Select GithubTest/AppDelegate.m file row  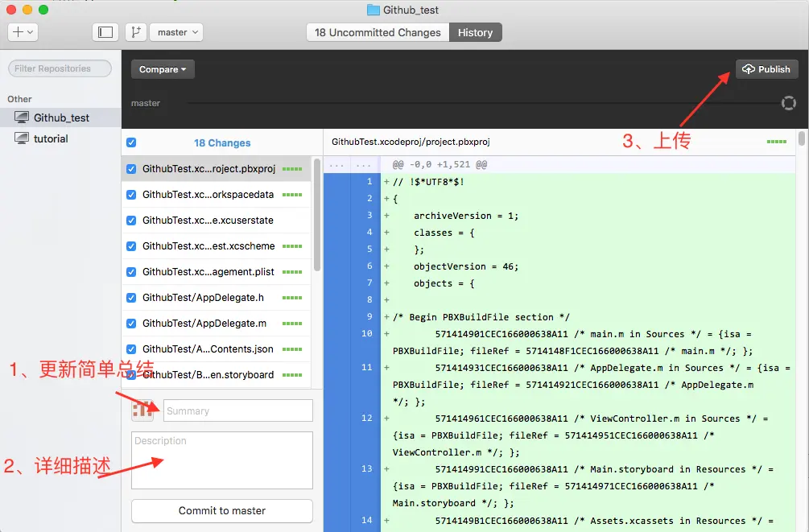[x=217, y=324]
